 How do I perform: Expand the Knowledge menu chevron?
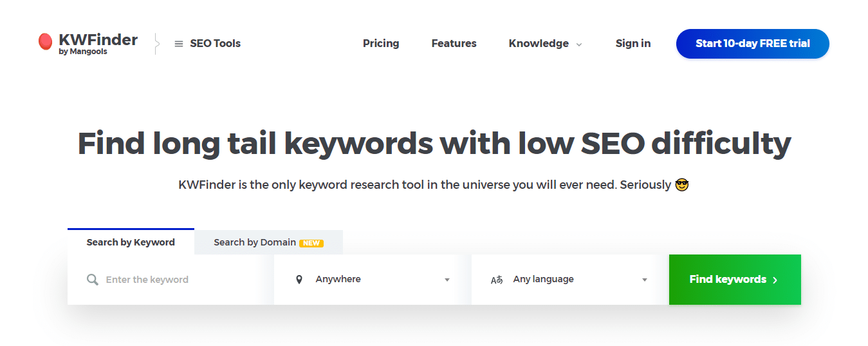click(x=579, y=44)
